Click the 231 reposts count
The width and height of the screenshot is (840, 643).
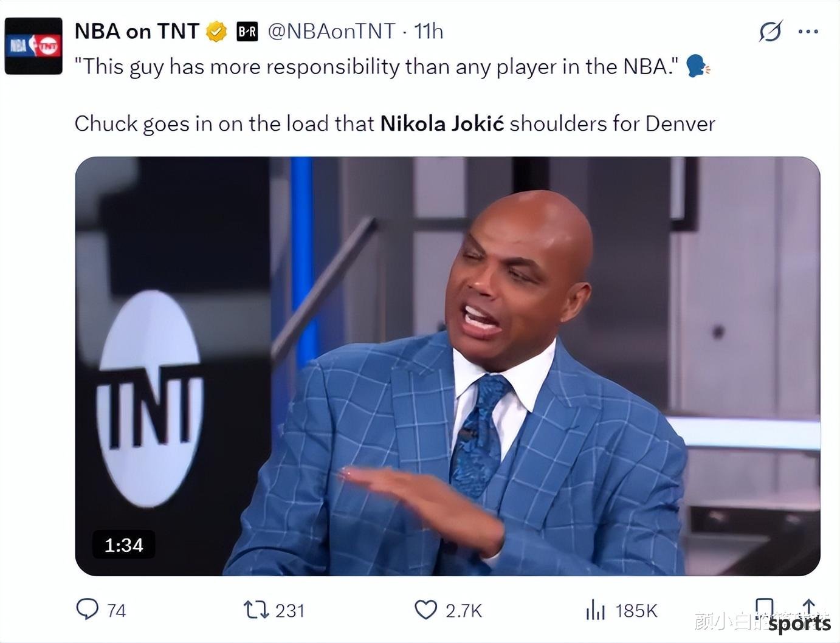click(x=290, y=610)
